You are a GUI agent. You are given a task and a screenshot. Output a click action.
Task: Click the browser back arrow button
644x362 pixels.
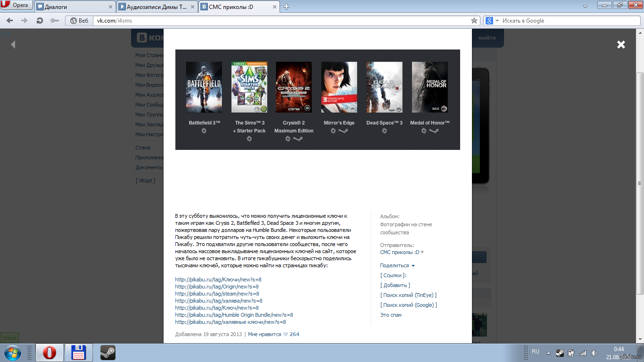9,21
